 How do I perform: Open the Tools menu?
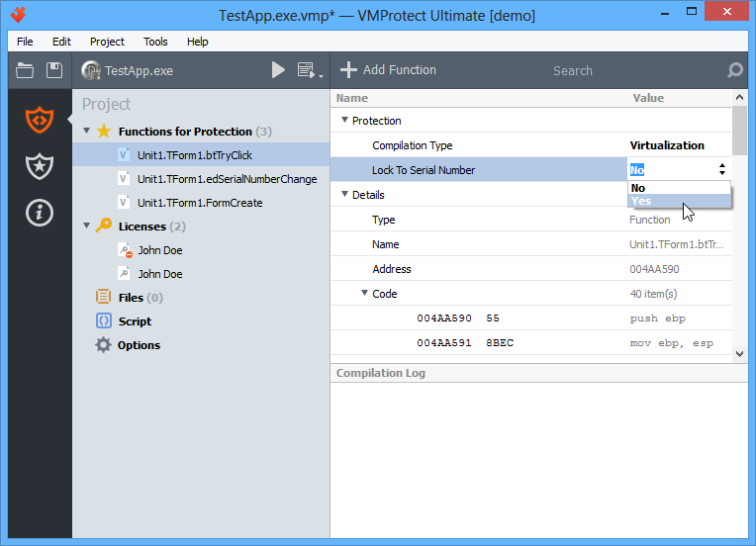tap(155, 42)
